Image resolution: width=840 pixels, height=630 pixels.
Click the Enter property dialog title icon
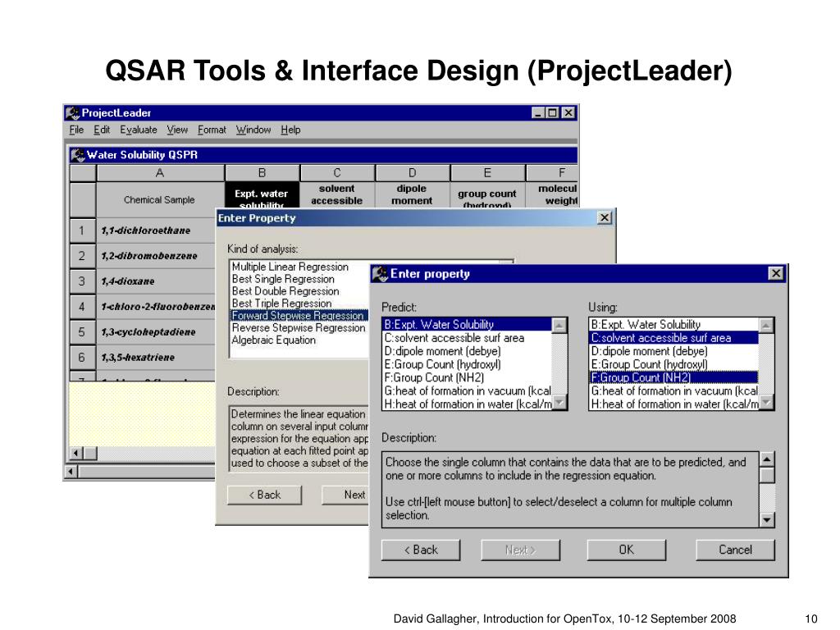click(380, 274)
